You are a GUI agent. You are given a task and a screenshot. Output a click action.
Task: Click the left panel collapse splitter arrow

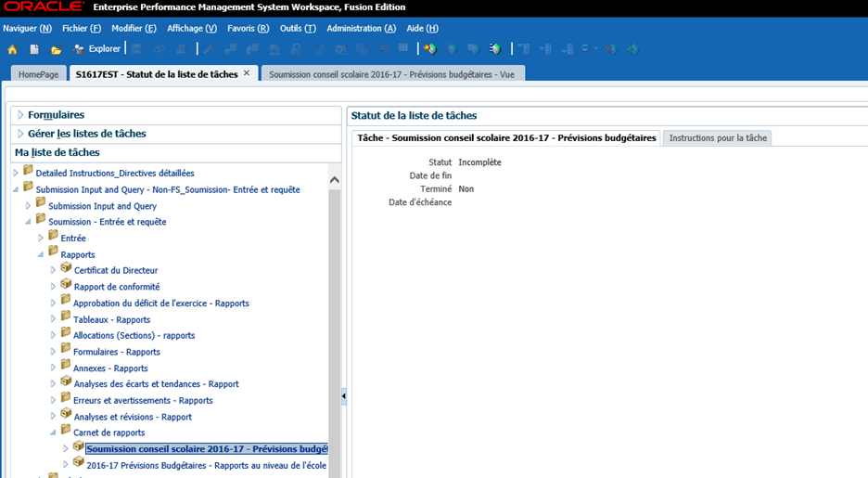tap(344, 396)
